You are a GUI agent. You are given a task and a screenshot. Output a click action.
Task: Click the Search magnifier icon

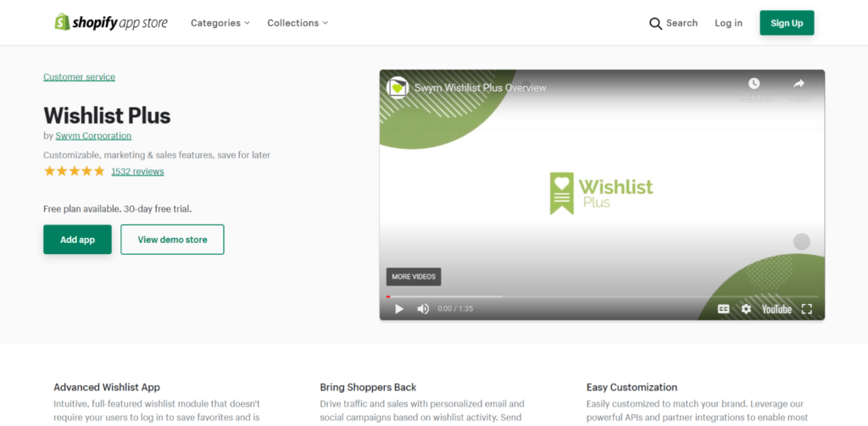point(655,23)
